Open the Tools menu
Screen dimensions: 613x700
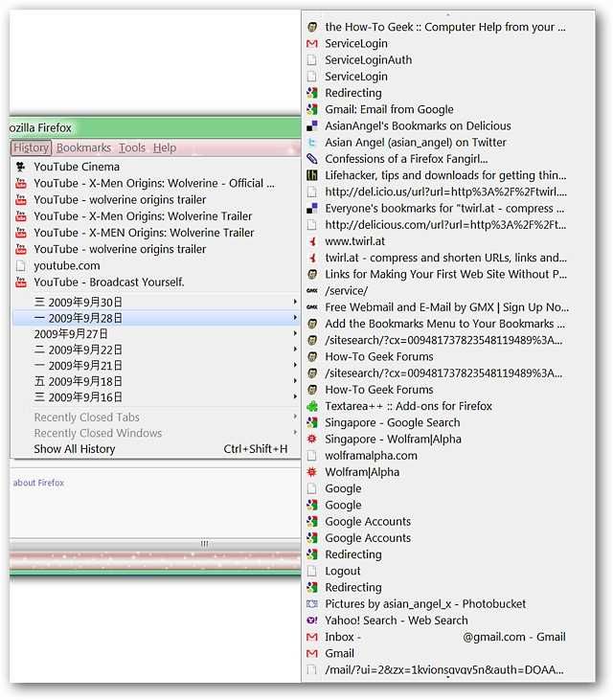(132, 147)
